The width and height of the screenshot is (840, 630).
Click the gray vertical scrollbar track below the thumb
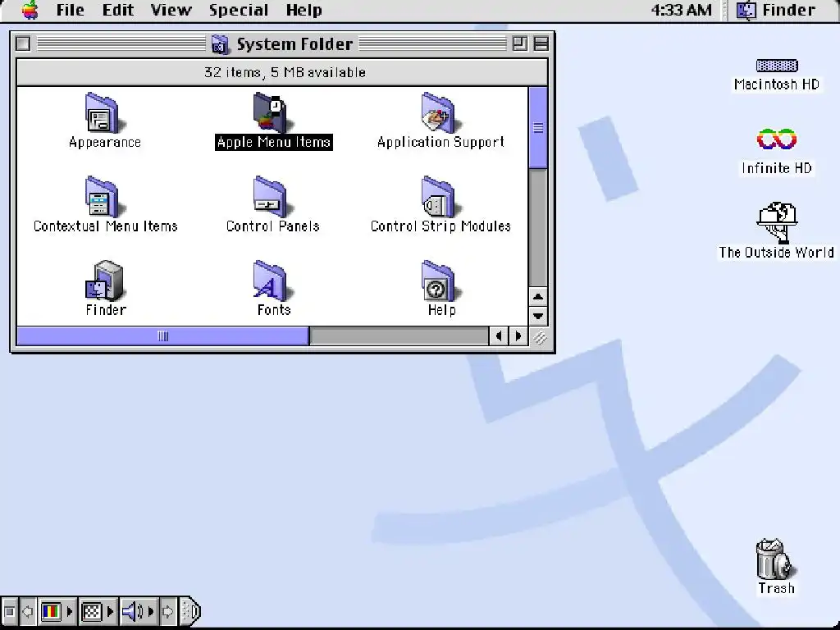[538, 228]
